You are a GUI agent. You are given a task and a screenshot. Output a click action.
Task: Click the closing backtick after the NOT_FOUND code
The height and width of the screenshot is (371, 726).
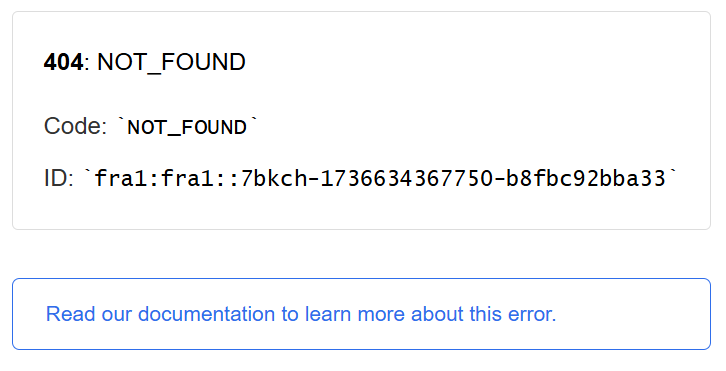(x=253, y=121)
